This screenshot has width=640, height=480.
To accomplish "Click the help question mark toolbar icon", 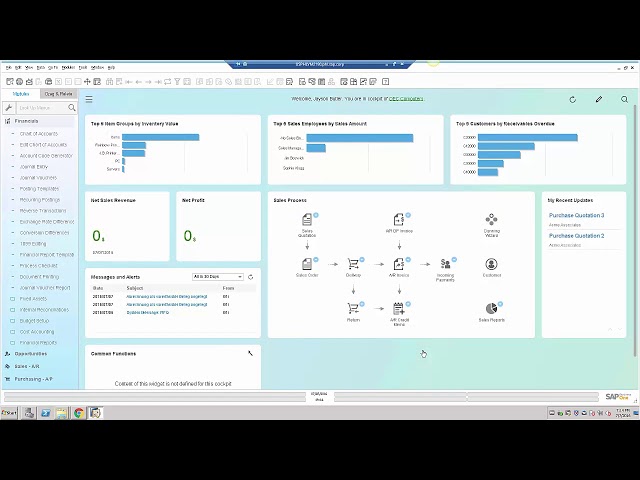I will click(x=385, y=82).
